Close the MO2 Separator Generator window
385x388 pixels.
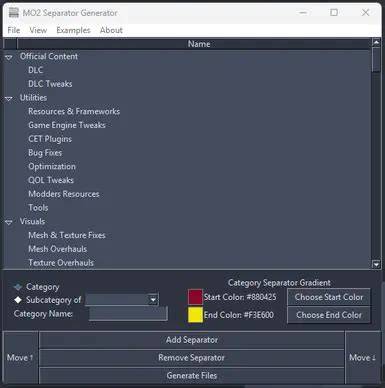point(365,13)
